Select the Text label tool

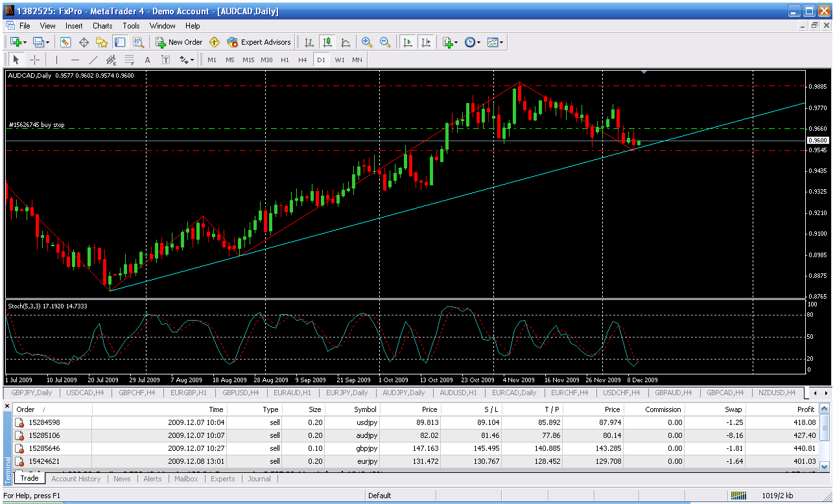point(147,60)
